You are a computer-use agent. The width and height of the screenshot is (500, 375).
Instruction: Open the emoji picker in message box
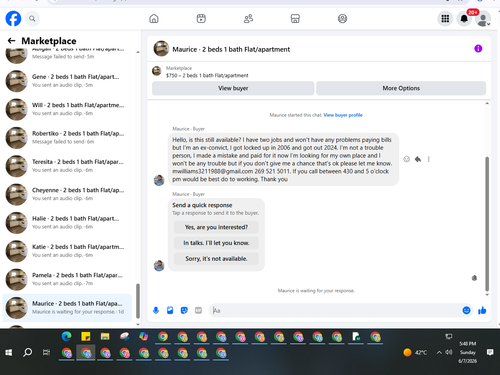[466, 310]
